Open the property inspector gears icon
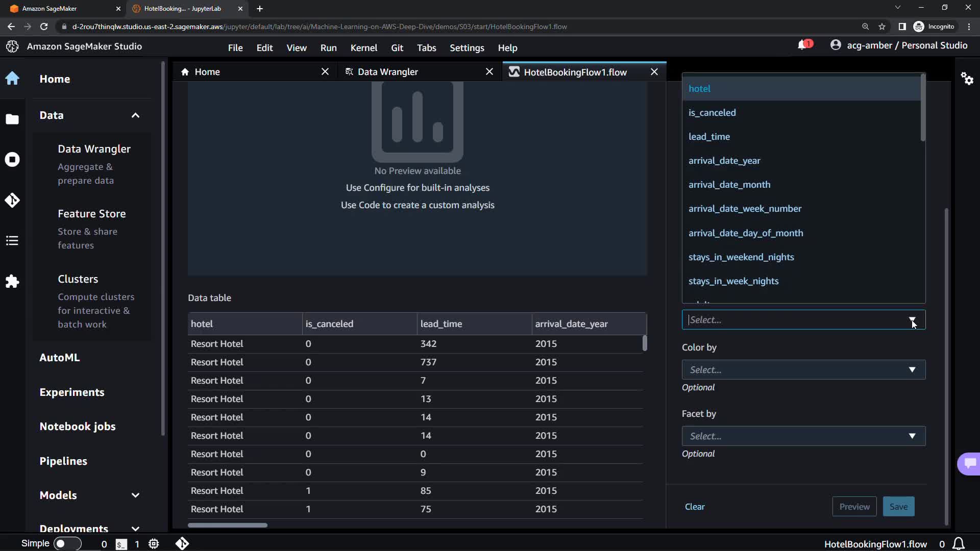The width and height of the screenshot is (980, 551). tap(967, 79)
